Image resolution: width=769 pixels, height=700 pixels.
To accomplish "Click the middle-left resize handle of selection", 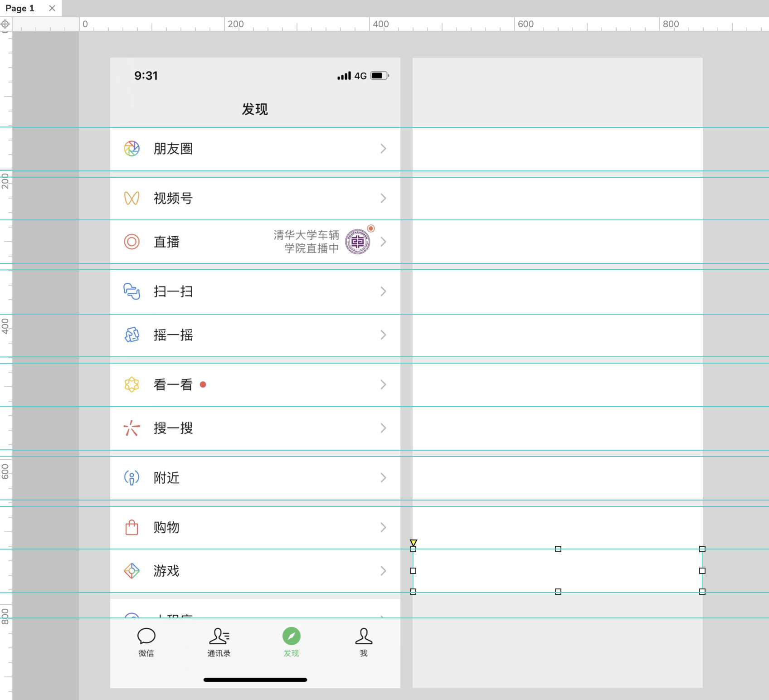I will click(x=413, y=571).
